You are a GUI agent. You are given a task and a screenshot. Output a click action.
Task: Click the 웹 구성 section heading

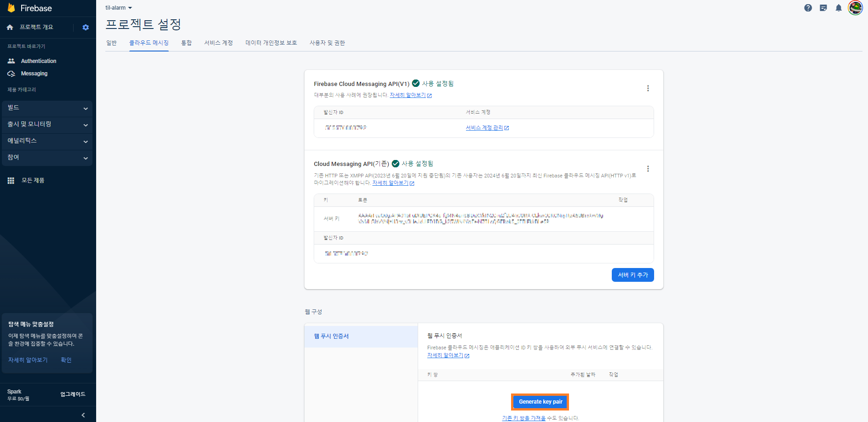[313, 312]
